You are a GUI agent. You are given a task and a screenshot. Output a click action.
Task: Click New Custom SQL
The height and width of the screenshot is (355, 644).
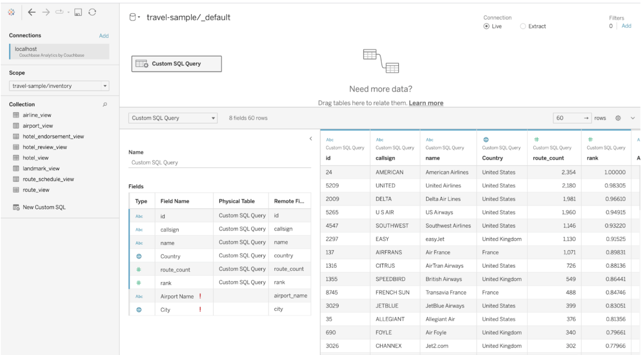point(44,207)
